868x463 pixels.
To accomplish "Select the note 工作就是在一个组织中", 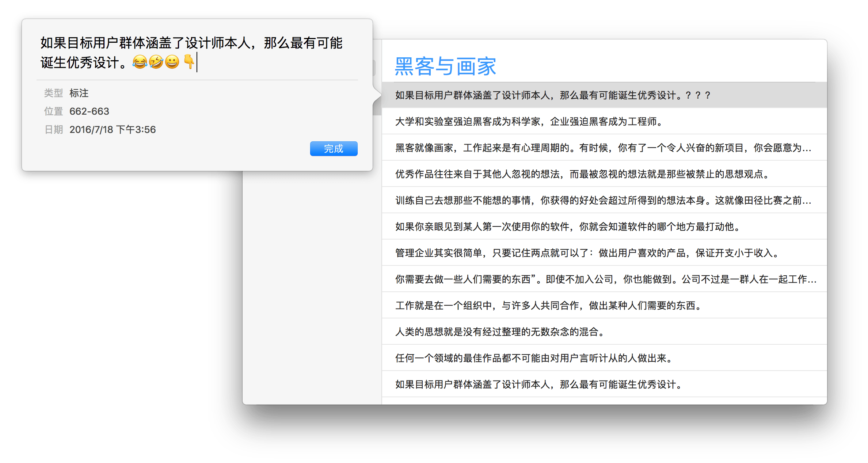I will [604, 305].
